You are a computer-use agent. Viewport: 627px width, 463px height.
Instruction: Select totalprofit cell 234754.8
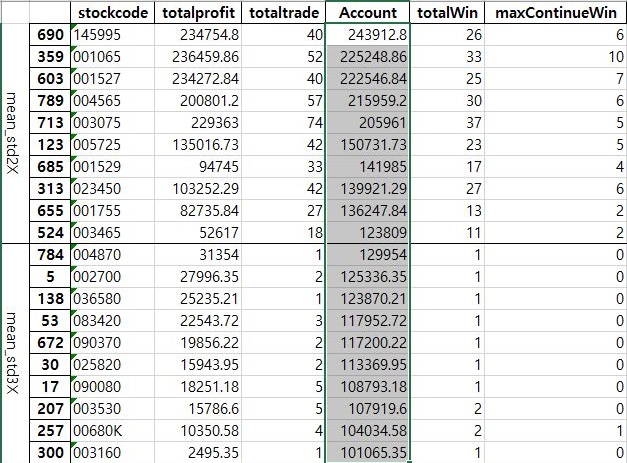pyautogui.click(x=198, y=35)
